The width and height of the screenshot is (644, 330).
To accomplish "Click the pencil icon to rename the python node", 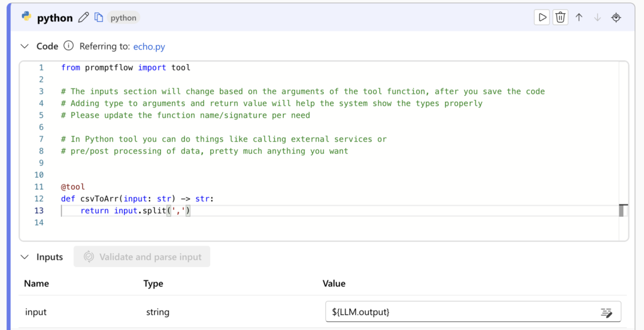I will [x=84, y=18].
